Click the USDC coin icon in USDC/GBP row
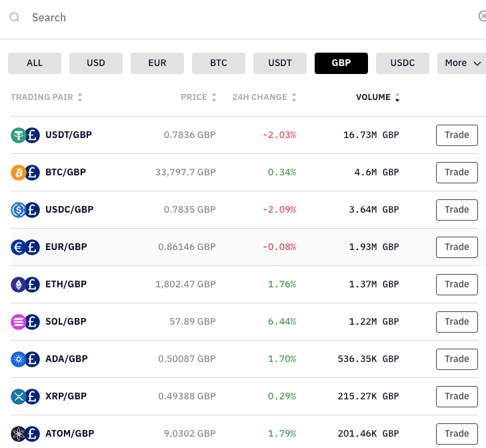486x448 pixels. pos(18,210)
